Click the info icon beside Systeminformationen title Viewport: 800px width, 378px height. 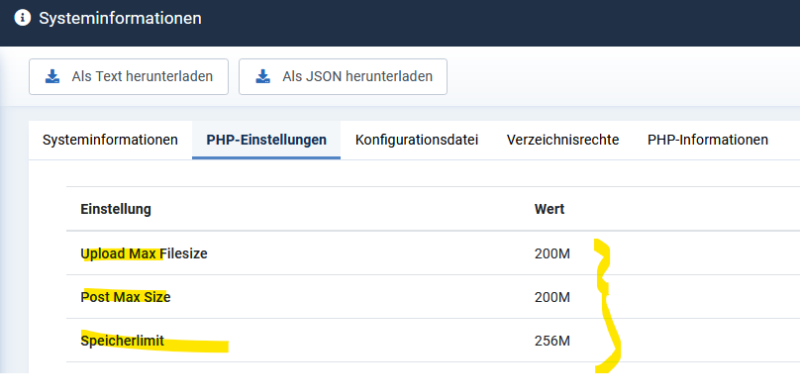pos(22,18)
